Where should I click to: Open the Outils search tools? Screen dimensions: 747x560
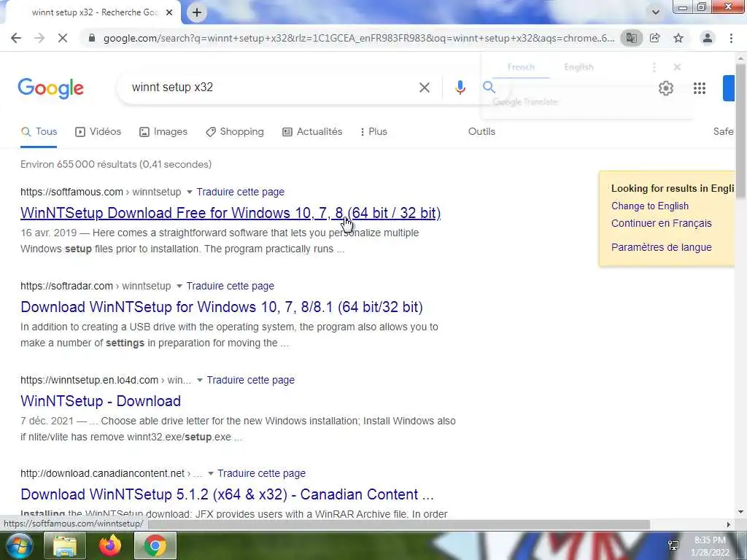click(x=481, y=132)
